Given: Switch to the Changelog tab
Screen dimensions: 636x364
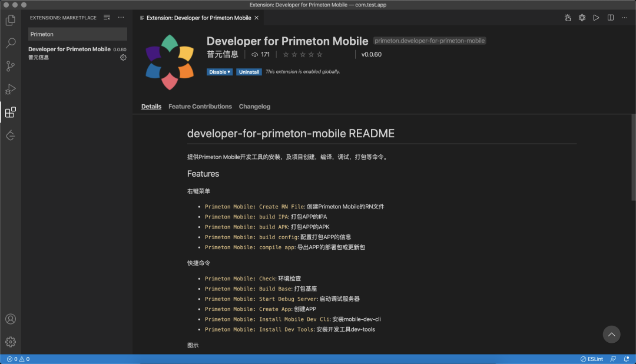Looking at the screenshot, I should [x=254, y=107].
